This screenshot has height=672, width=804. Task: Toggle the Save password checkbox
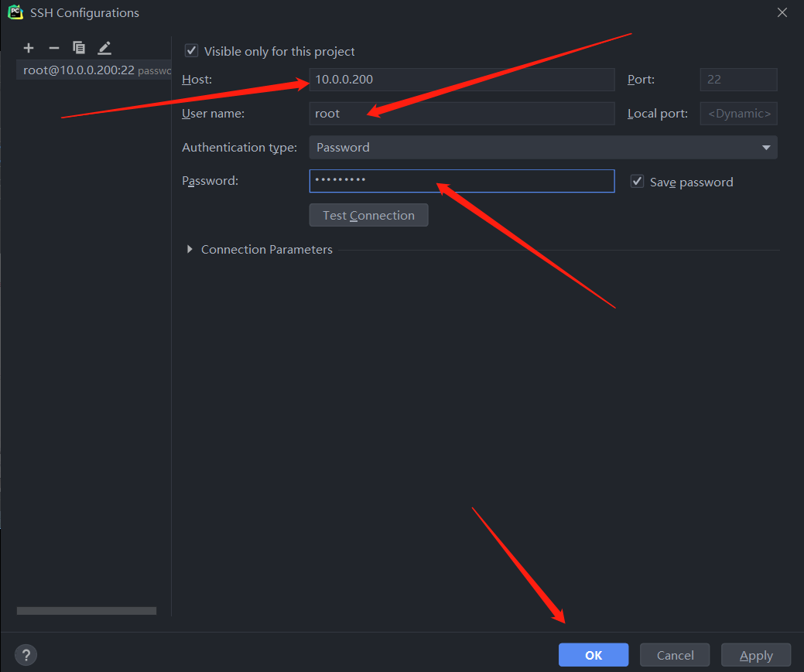pyautogui.click(x=637, y=182)
